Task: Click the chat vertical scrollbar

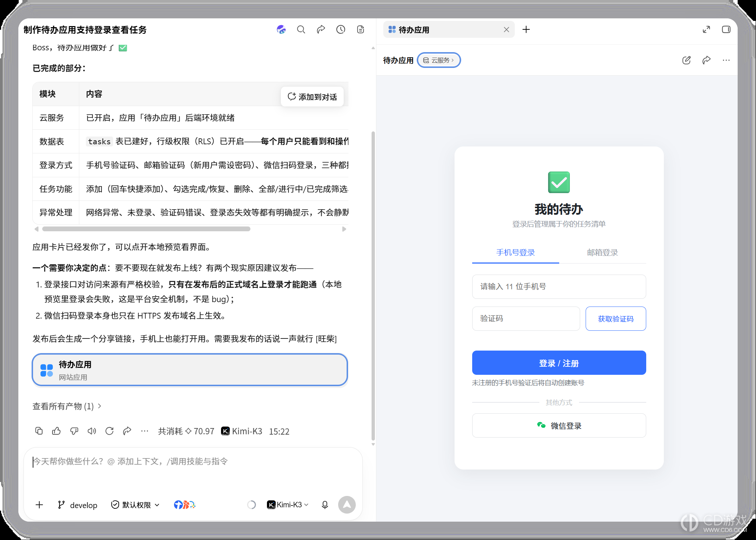Action: (x=373, y=286)
